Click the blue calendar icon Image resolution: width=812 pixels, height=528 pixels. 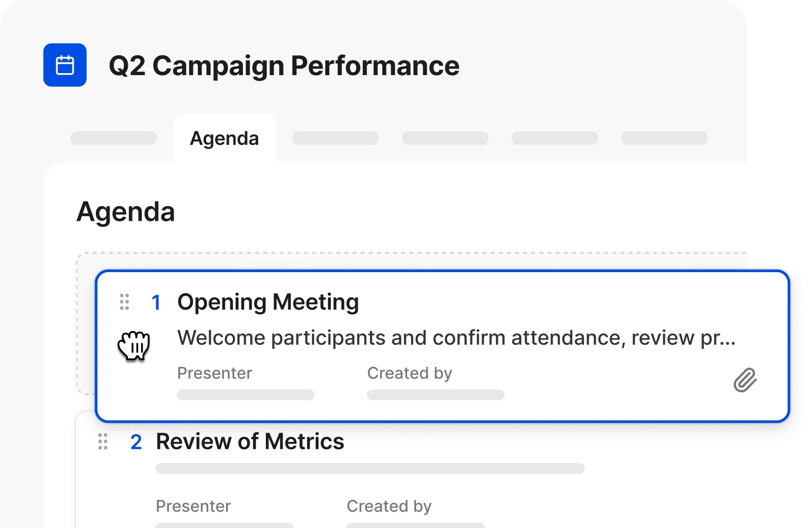(x=65, y=65)
